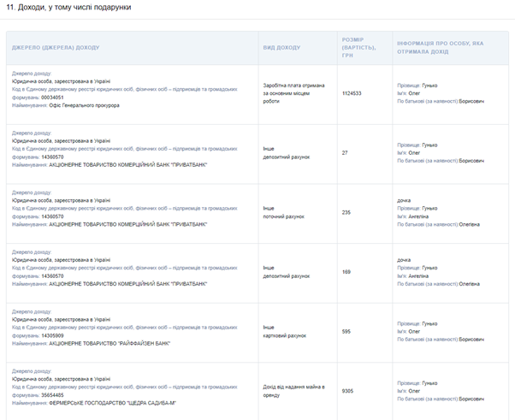This screenshot has width=515, height=420.
Task: Select 'поточний рахунок' income type text
Action: tap(283, 216)
